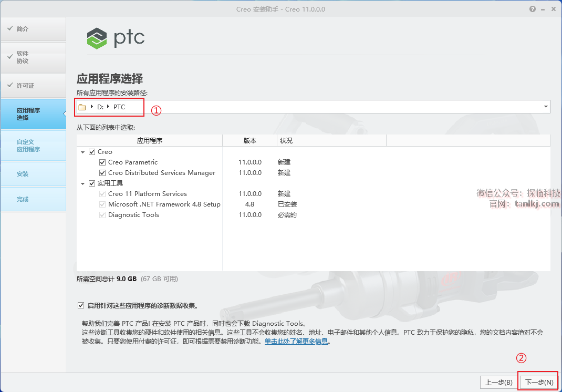Open the help question mark icon
Image resolution: width=562 pixels, height=392 pixels.
532,9
